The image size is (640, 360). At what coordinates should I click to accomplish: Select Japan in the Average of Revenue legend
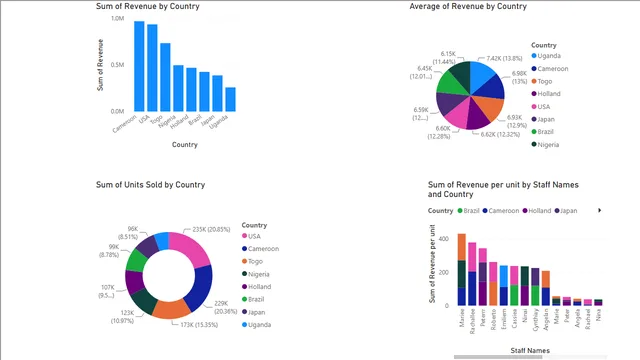pyautogui.click(x=543, y=119)
